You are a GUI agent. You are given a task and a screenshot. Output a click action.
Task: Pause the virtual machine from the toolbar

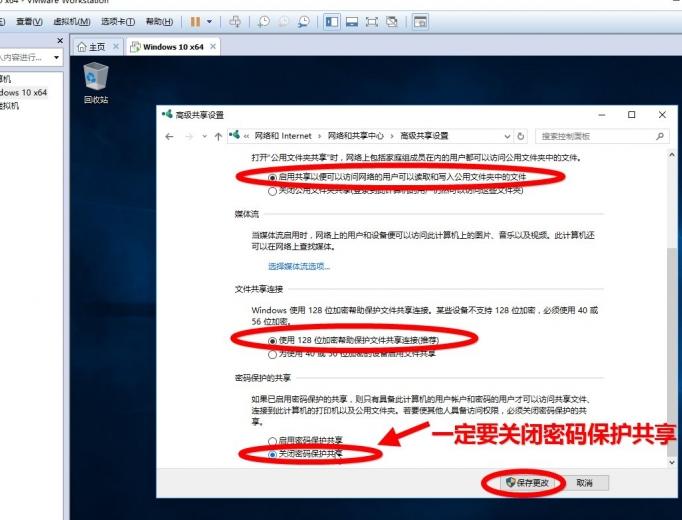[x=195, y=21]
